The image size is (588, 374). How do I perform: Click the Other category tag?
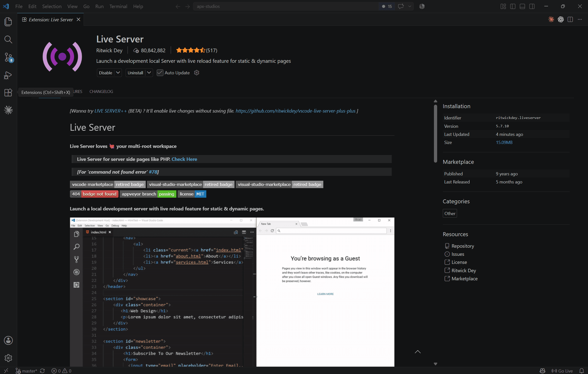[x=450, y=213]
